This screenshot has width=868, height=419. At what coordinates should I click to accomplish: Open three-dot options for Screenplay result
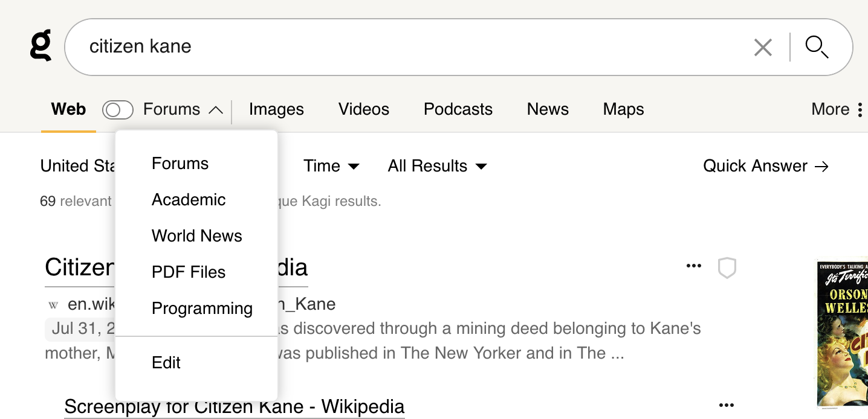(727, 405)
